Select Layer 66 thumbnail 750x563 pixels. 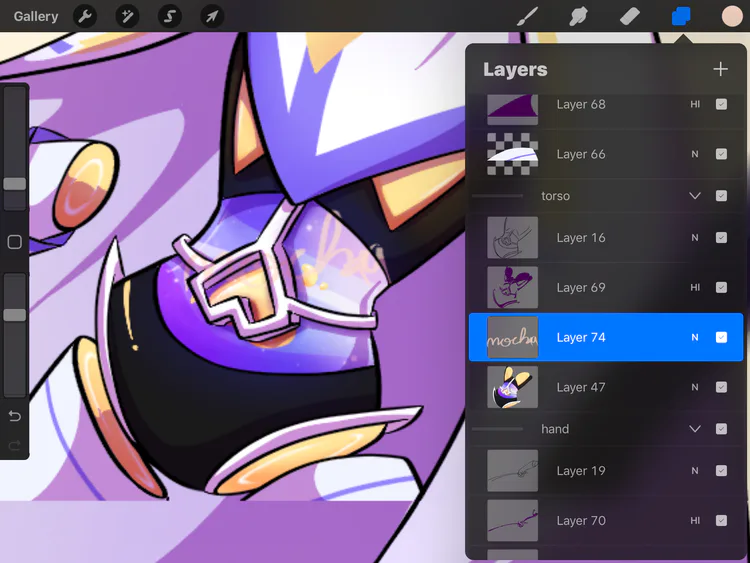512,154
